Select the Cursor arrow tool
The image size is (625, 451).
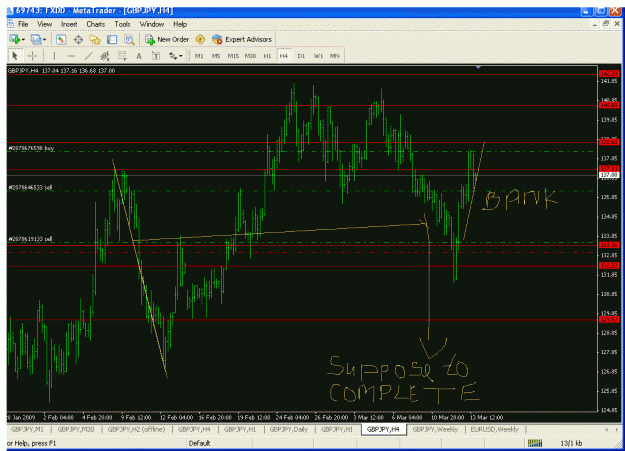point(15,56)
